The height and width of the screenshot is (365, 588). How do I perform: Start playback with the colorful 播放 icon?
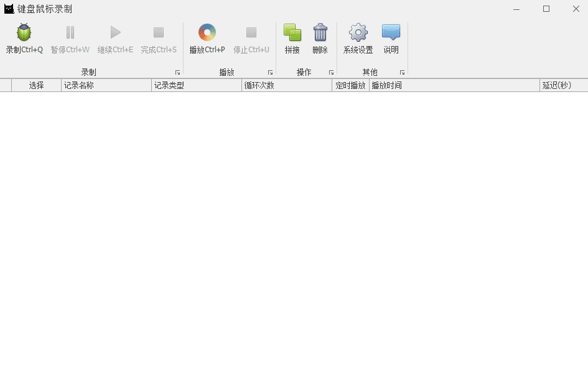pos(207,33)
